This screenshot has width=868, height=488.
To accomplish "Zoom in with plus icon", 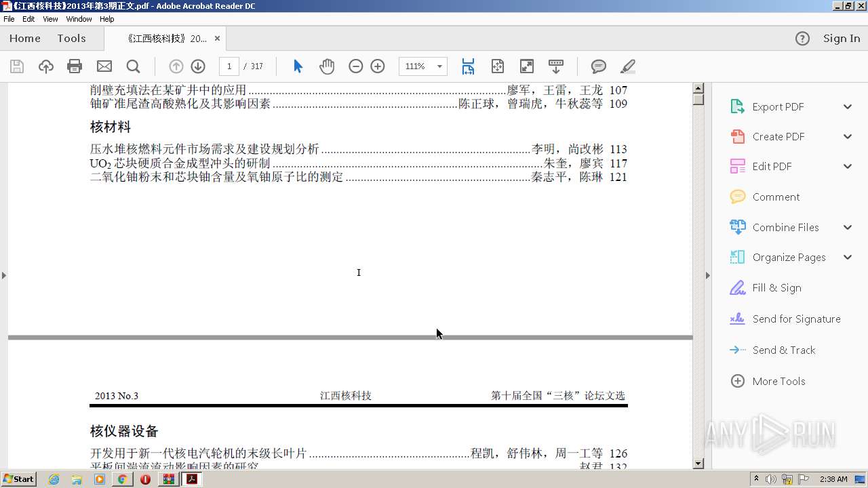I will coord(378,66).
